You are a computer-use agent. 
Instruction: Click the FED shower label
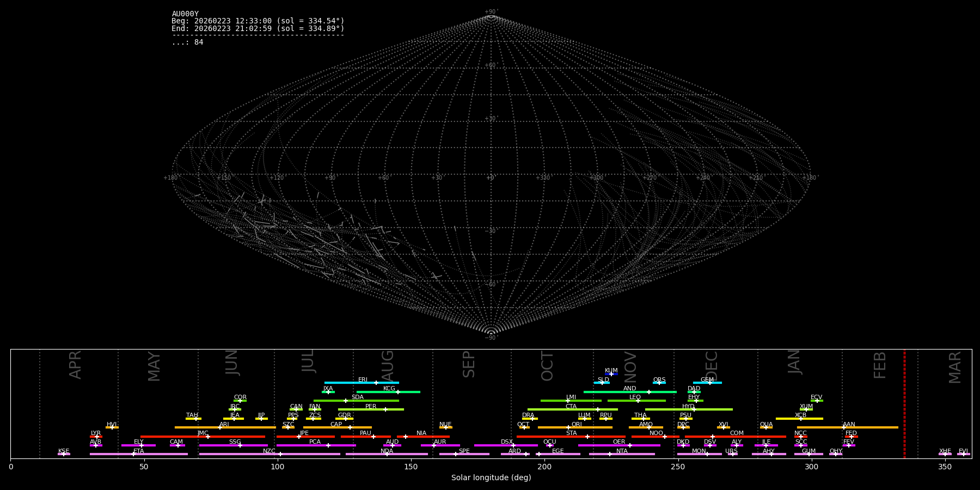tap(851, 433)
